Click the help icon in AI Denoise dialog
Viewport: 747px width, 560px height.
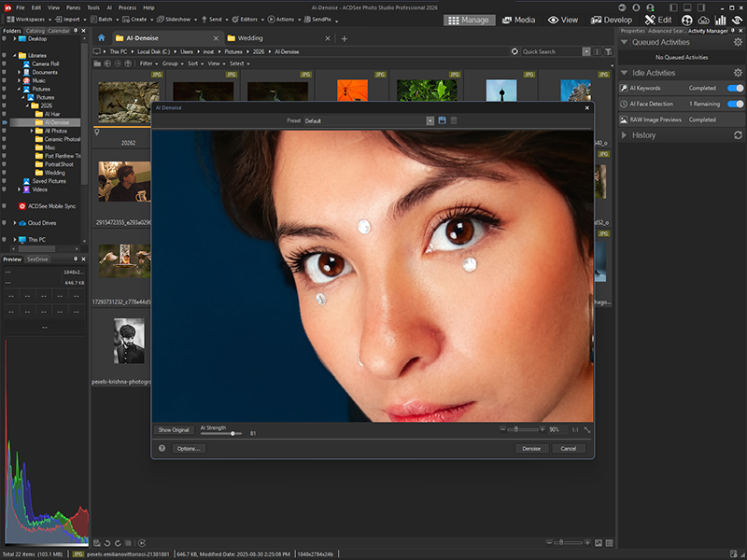click(x=160, y=448)
